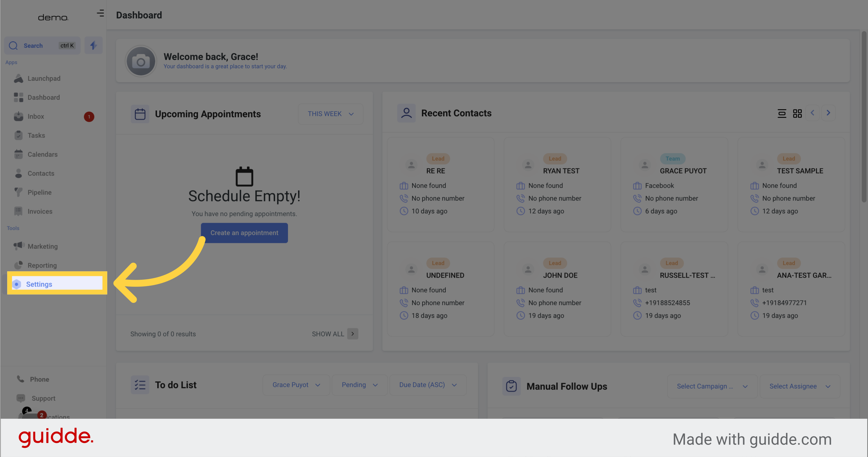Switch Recent Contacts to grid view

pyautogui.click(x=797, y=113)
